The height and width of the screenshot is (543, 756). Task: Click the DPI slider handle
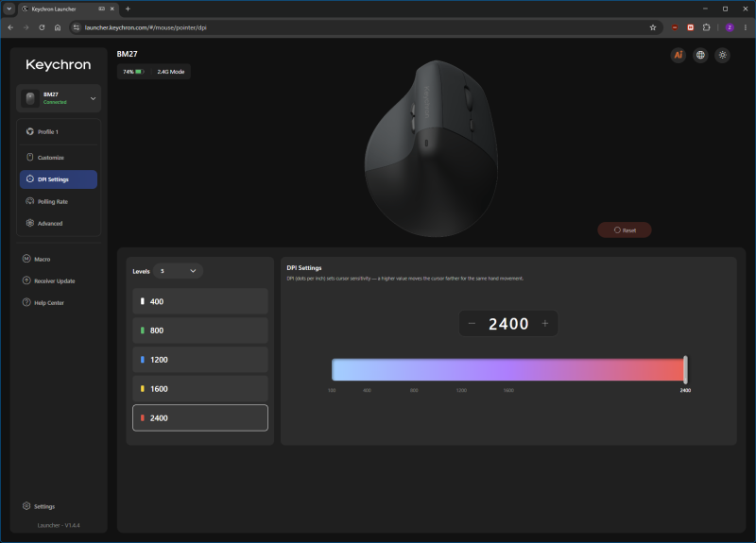click(x=686, y=369)
